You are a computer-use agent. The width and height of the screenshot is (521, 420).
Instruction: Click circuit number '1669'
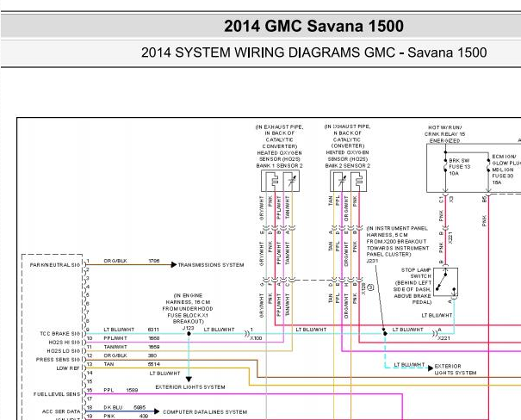154,347
